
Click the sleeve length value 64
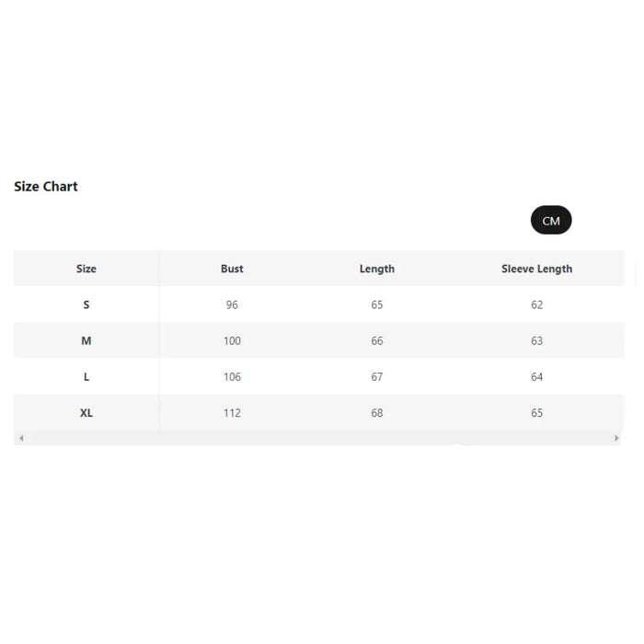coord(536,377)
